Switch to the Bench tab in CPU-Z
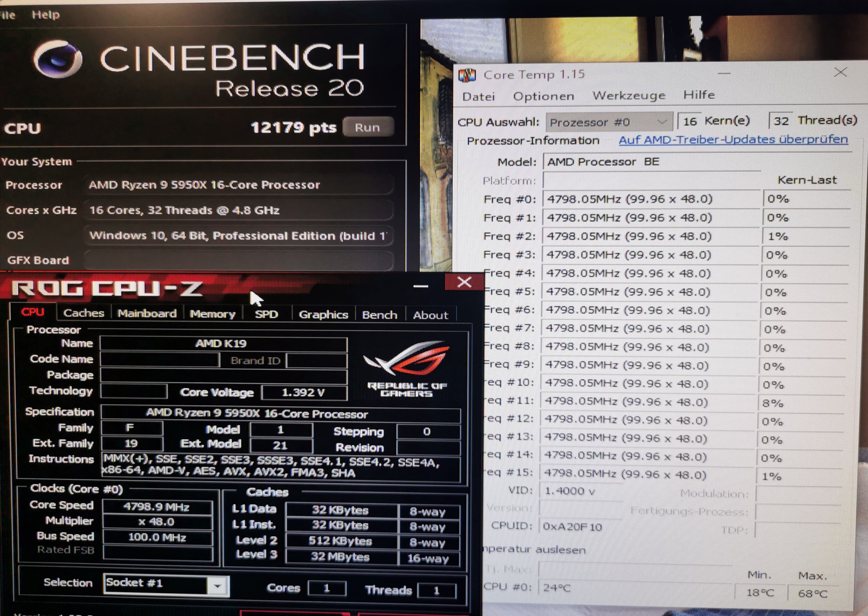 [380, 315]
